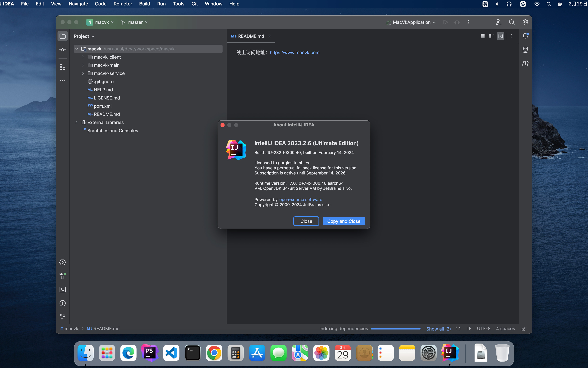Open IDE settings gear
Image resolution: width=588 pixels, height=368 pixels.
525,22
